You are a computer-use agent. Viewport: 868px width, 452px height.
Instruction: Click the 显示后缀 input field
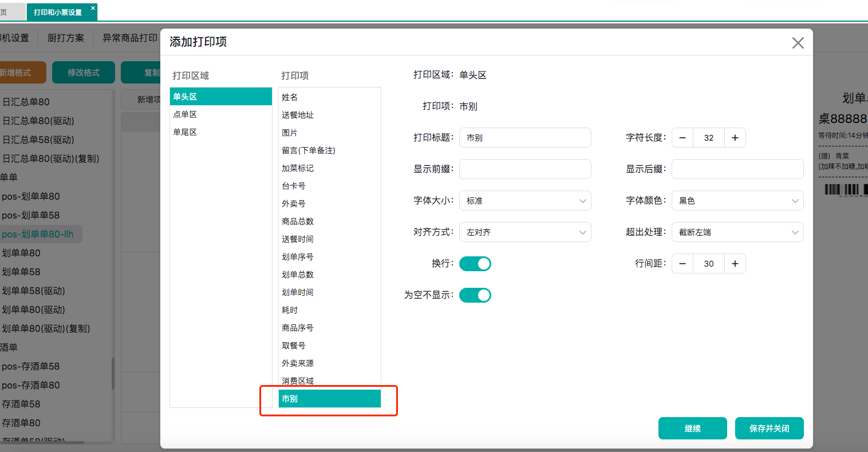(x=737, y=169)
